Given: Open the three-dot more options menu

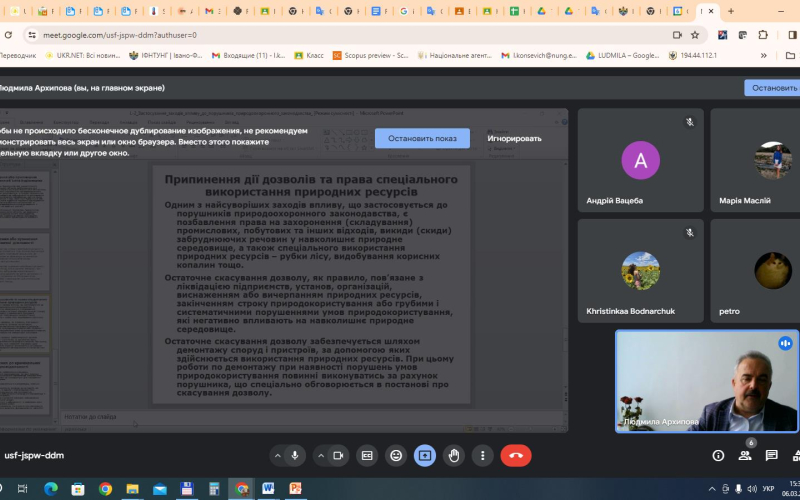Looking at the screenshot, I should pyautogui.click(x=482, y=456).
